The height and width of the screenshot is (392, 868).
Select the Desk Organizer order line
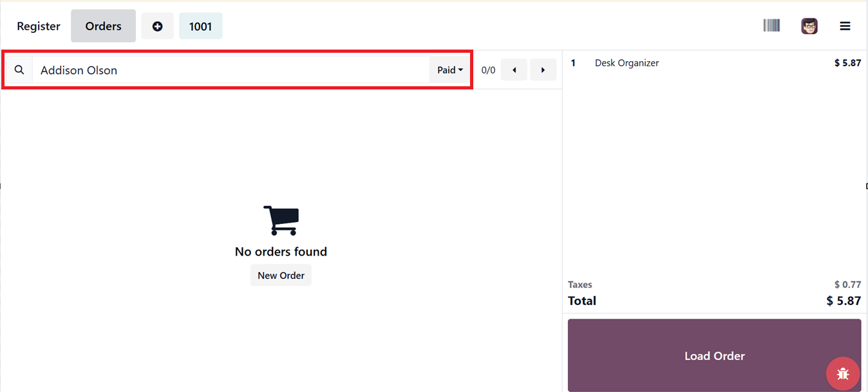627,63
